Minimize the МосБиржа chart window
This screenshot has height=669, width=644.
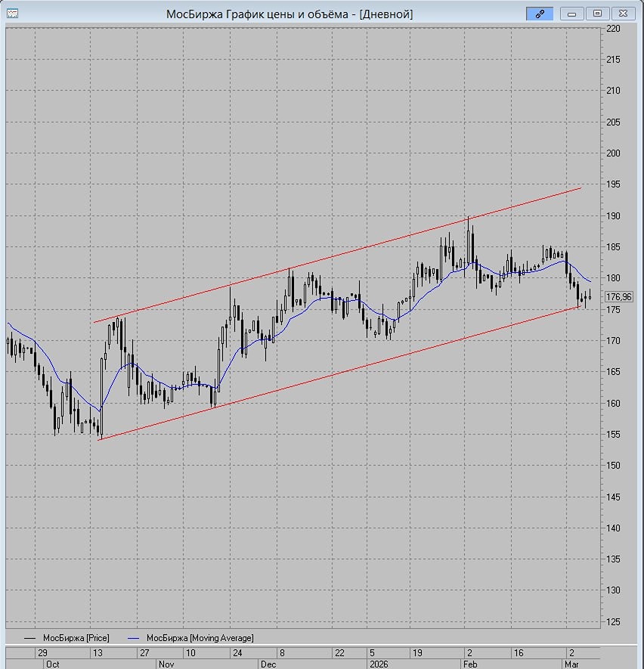tap(572, 14)
